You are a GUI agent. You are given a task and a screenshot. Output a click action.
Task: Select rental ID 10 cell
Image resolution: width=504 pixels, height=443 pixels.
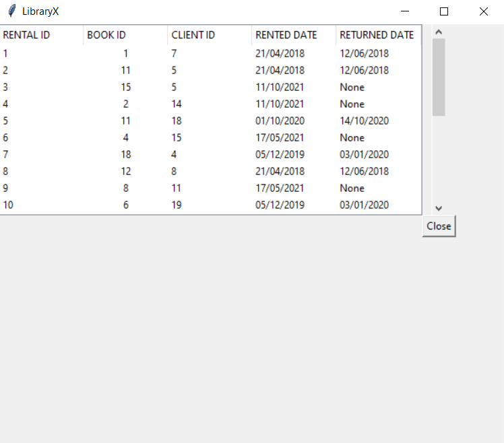click(x=8, y=205)
